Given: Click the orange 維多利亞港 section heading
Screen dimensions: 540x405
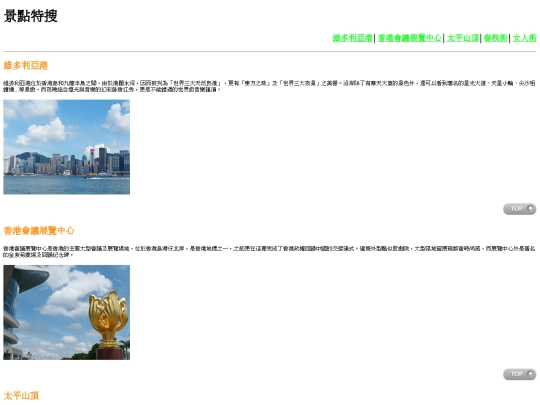Looking at the screenshot, I should tap(25, 65).
